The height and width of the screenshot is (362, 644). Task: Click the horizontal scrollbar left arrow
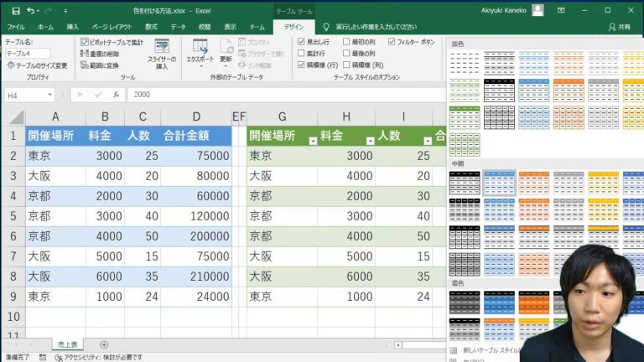click(398, 345)
